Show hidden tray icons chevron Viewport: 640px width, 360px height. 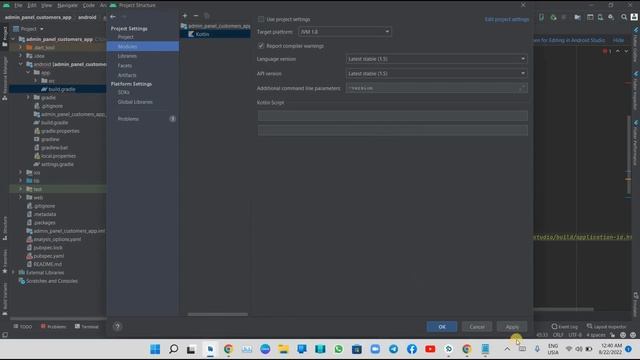[x=507, y=349]
